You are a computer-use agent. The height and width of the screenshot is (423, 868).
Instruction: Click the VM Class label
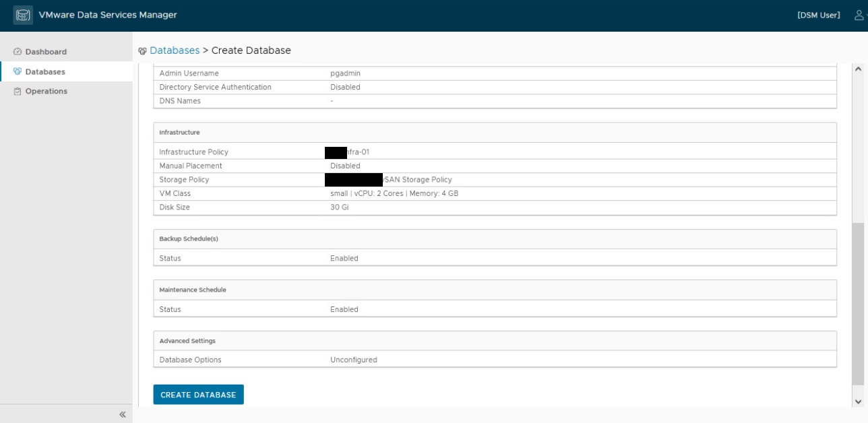(175, 193)
